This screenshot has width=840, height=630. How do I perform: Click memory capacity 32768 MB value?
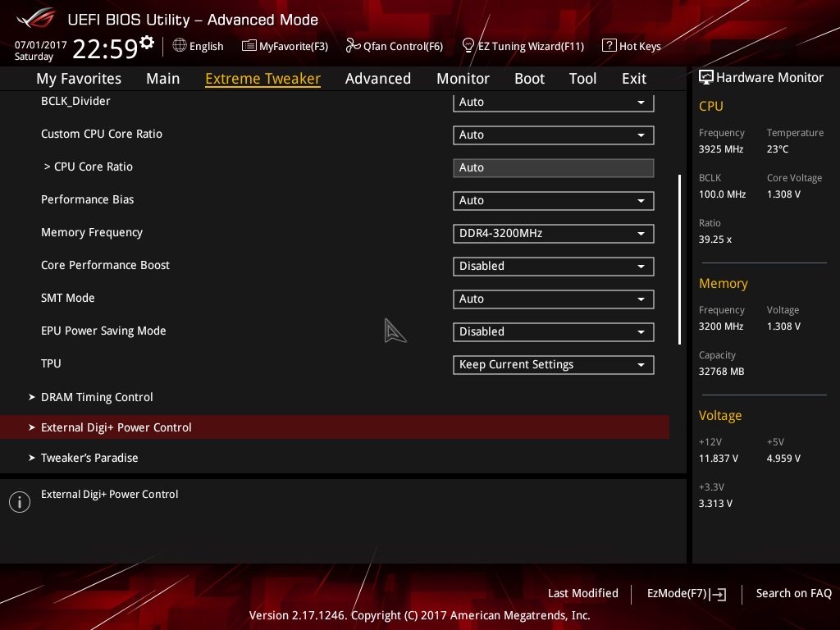coord(722,372)
